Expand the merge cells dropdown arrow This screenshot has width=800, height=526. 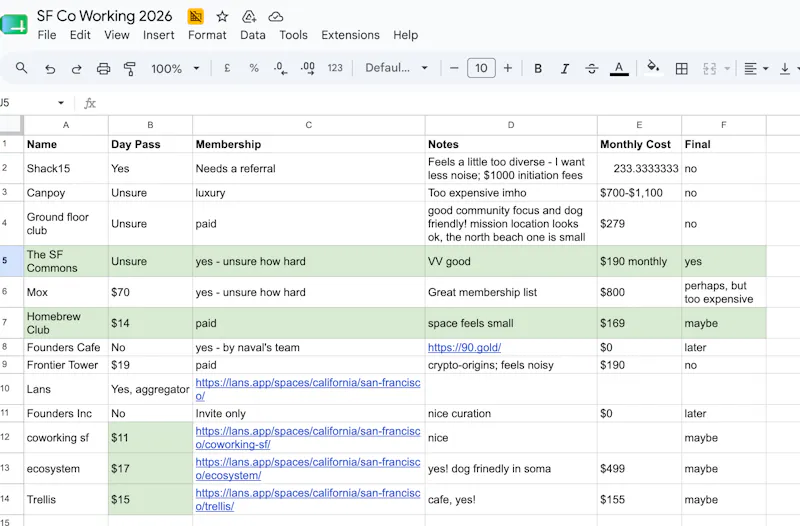(x=727, y=68)
